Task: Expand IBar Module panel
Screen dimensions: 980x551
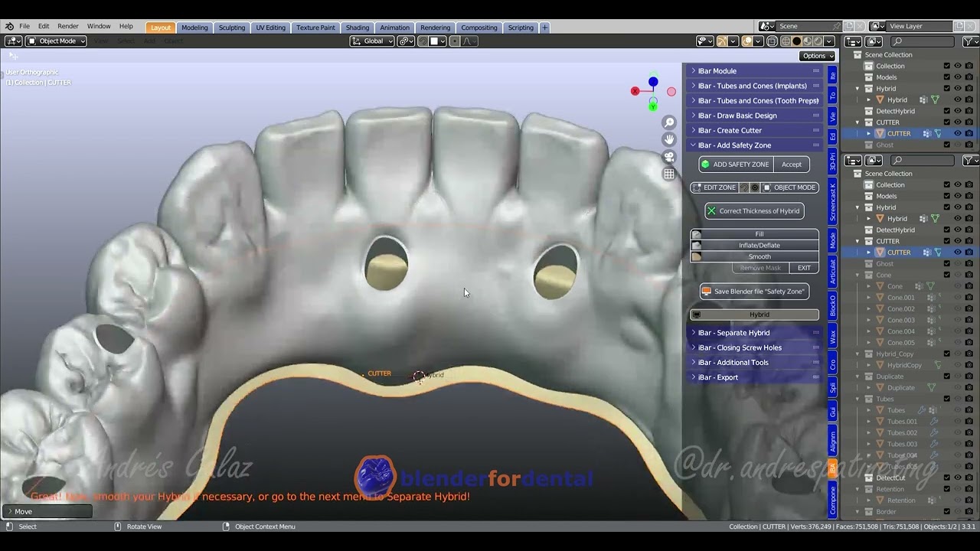Action: [755, 71]
